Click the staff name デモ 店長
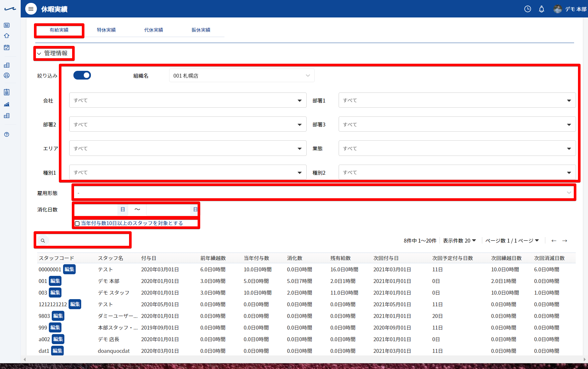 click(109, 339)
